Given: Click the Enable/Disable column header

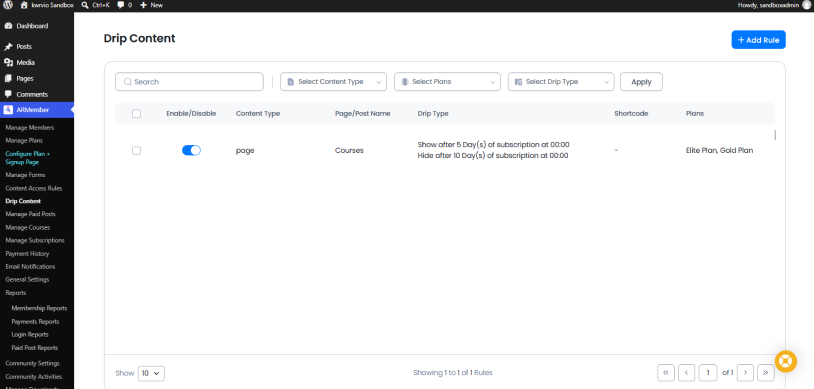Looking at the screenshot, I should point(191,113).
